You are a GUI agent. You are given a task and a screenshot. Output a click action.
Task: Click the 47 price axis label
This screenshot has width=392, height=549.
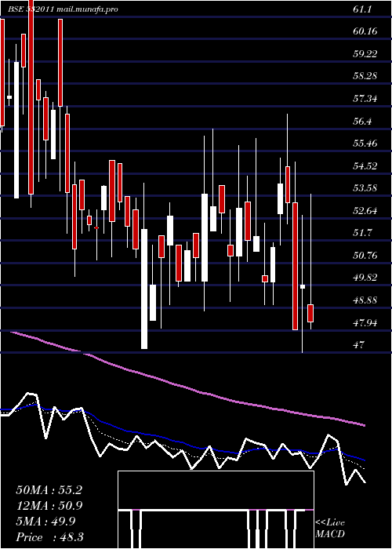click(x=358, y=345)
